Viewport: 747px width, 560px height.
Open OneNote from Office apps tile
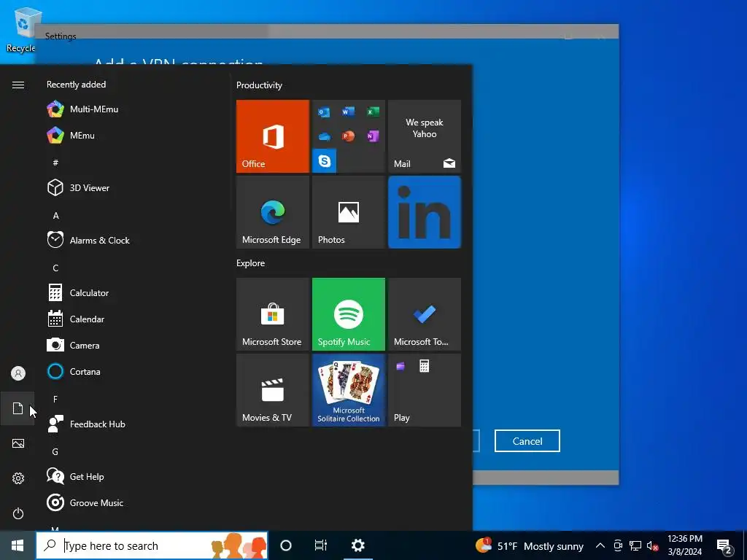(x=373, y=136)
